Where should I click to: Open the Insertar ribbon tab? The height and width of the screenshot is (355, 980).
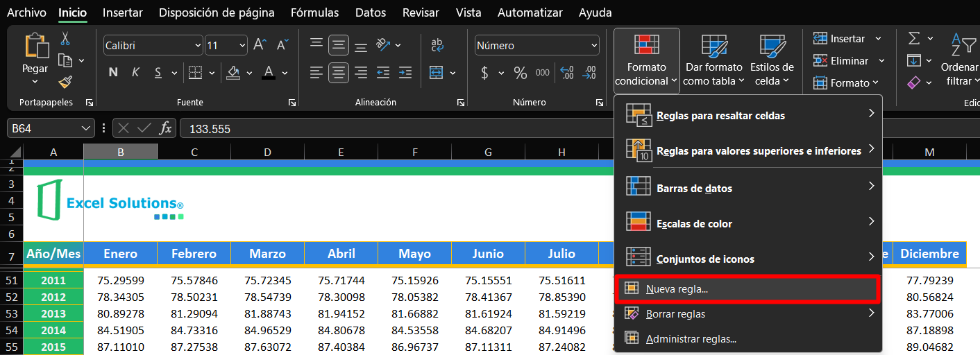tap(123, 12)
